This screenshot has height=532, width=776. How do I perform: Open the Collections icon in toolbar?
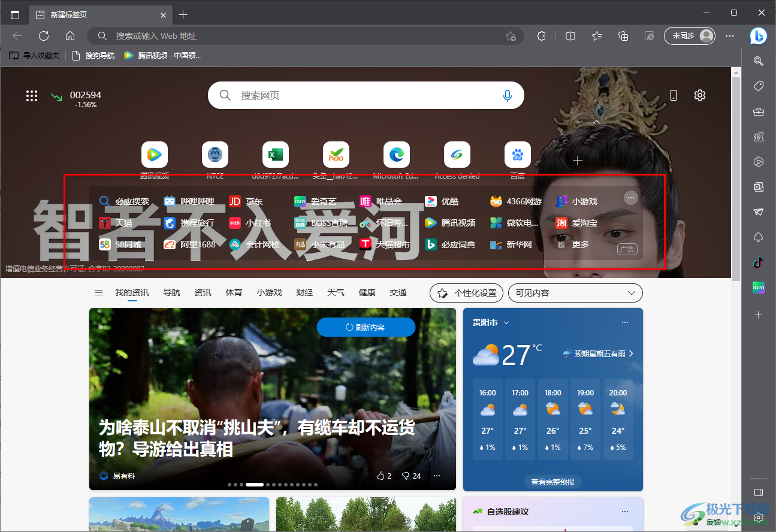pyautogui.click(x=623, y=36)
